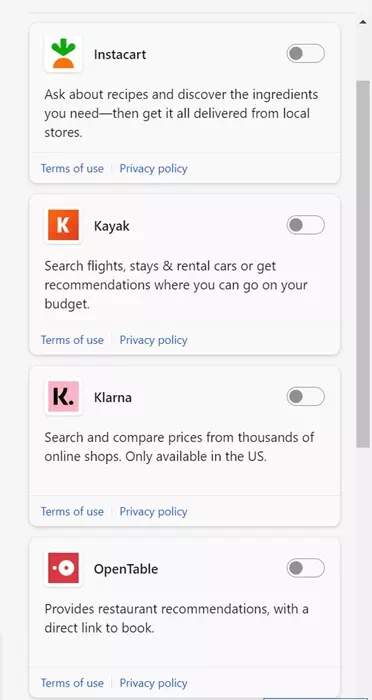This screenshot has height=700, width=372.
Task: Click the Instacart plugin name label
Action: [120, 54]
